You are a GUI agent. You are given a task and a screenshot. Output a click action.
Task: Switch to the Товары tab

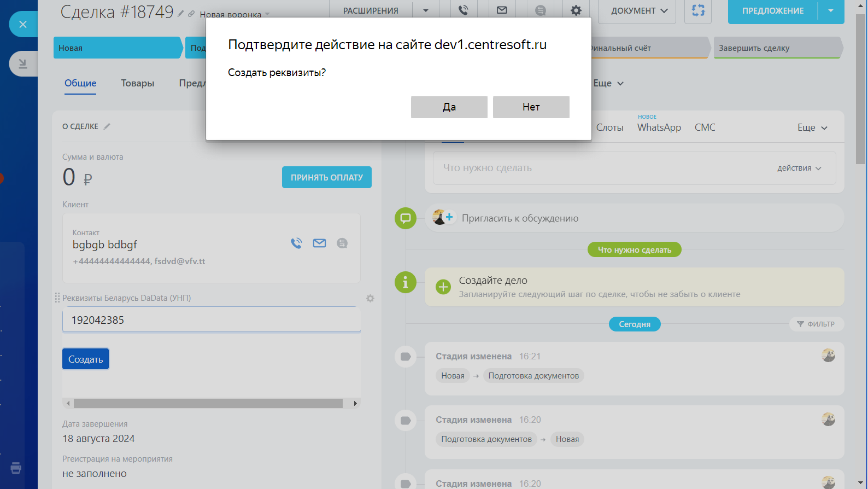(x=138, y=83)
